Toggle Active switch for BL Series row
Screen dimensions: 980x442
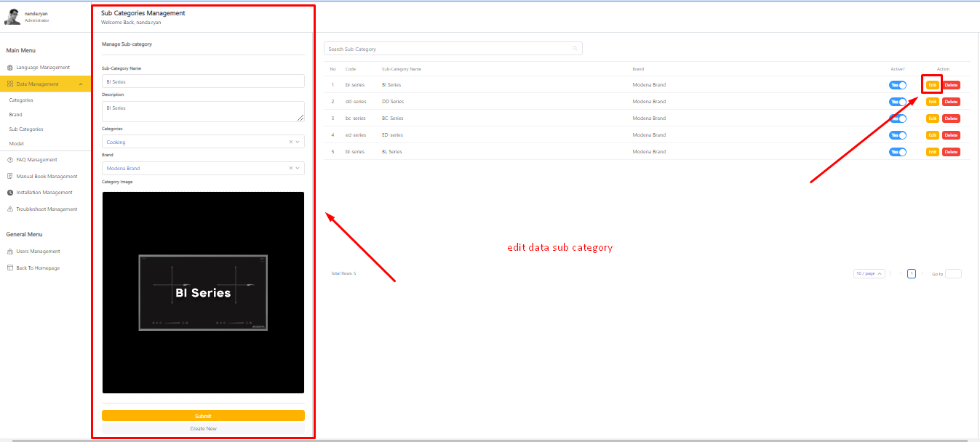[x=898, y=152]
